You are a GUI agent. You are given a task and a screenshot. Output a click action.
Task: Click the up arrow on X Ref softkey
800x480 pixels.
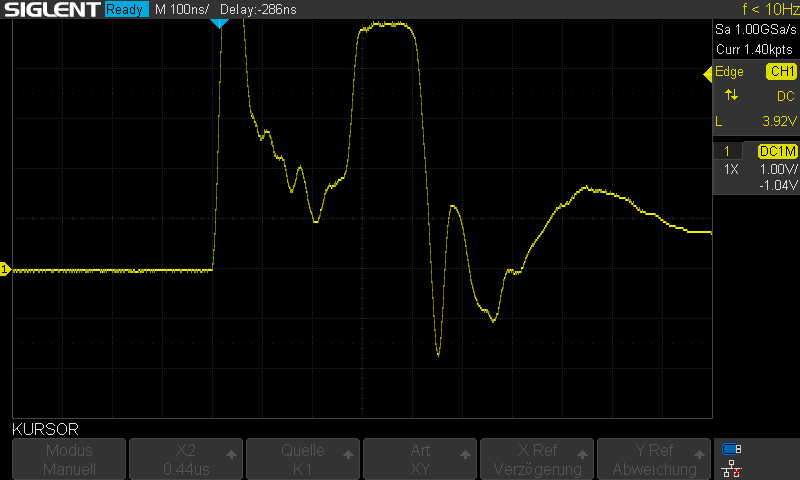(x=582, y=454)
